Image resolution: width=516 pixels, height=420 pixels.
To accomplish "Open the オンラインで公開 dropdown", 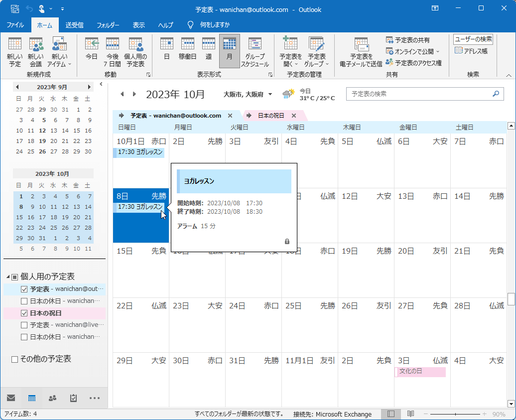I will (x=413, y=52).
